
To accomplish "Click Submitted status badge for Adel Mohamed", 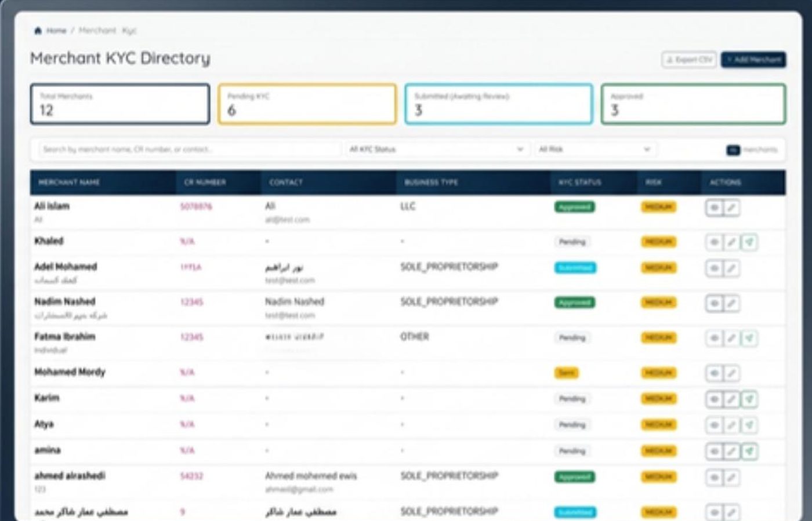I will coord(575,268).
